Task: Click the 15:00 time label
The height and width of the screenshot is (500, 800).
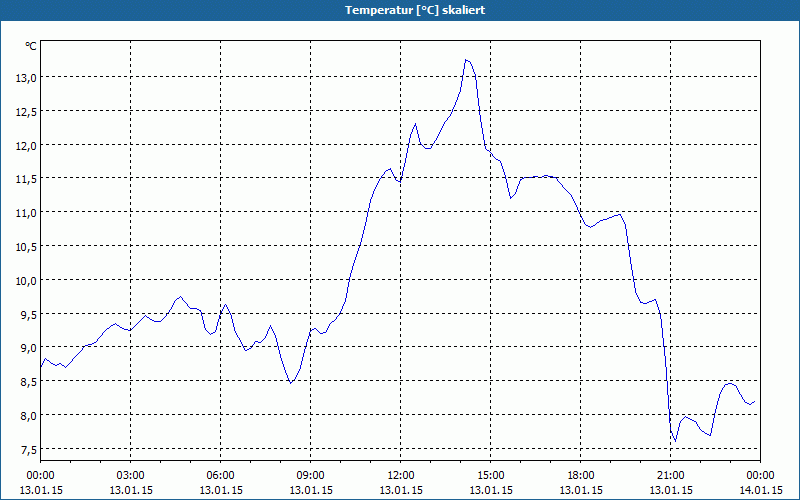Action: tap(491, 476)
